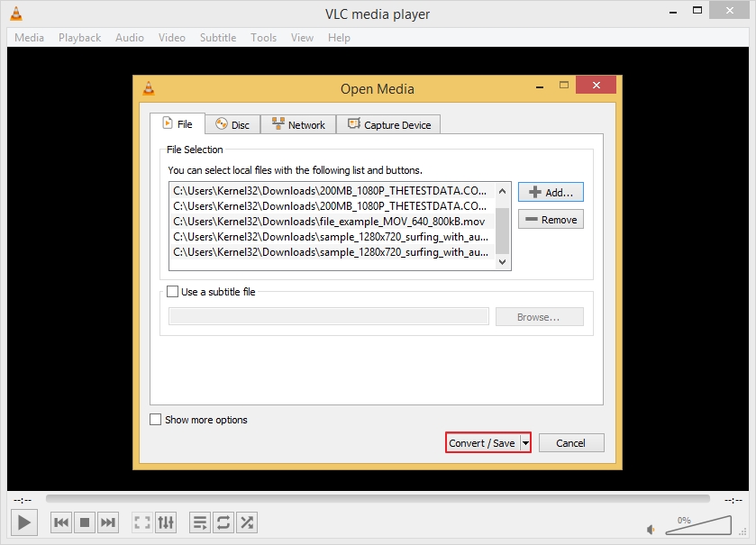
Task: Maximize the Open Media dialog
Action: [564, 86]
